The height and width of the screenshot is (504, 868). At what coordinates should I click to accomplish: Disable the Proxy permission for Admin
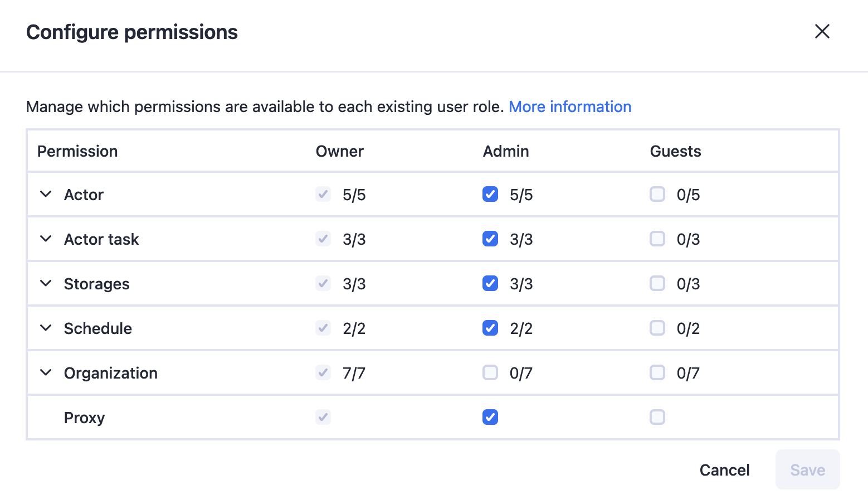click(490, 417)
